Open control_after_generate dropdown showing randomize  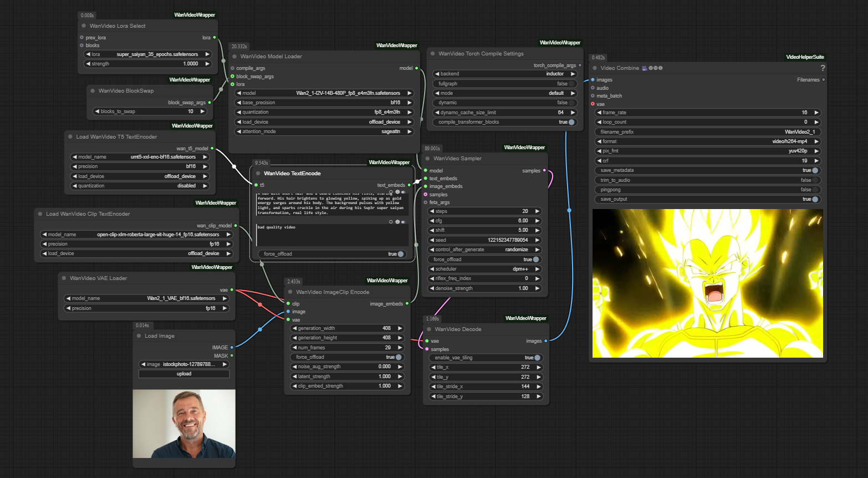pyautogui.click(x=485, y=250)
